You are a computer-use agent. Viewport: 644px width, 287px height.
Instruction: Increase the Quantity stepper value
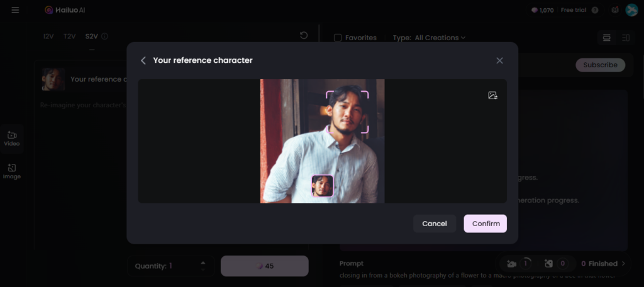tap(203, 263)
